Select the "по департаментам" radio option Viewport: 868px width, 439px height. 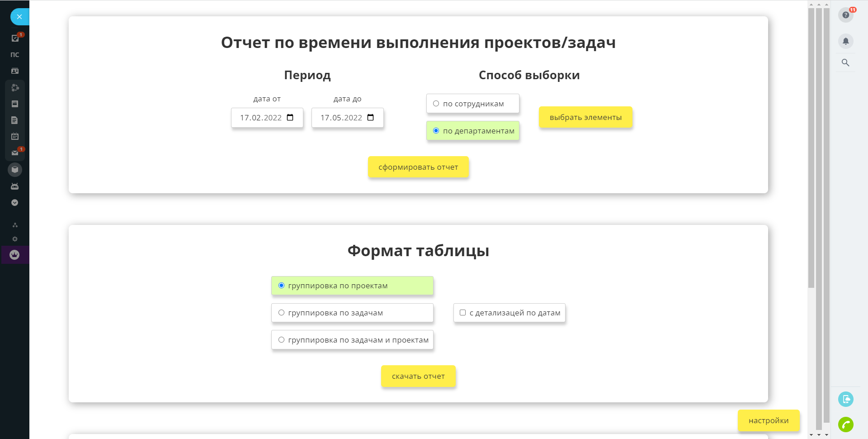pos(473,131)
